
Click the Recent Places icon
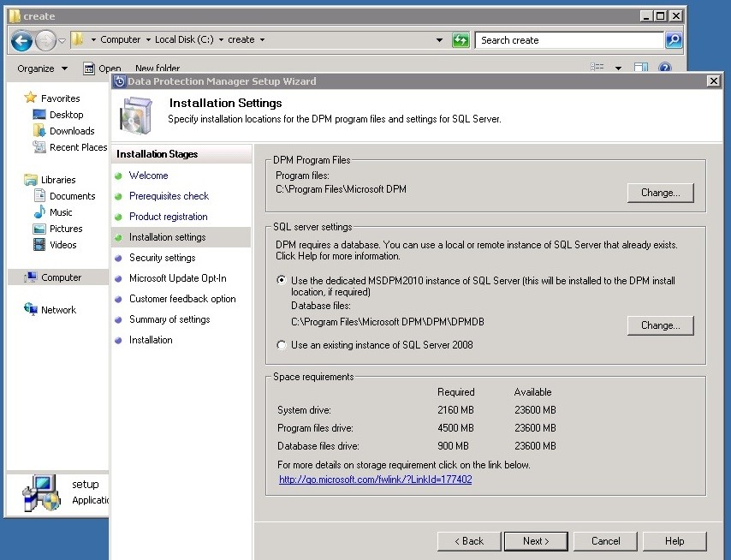click(39, 147)
